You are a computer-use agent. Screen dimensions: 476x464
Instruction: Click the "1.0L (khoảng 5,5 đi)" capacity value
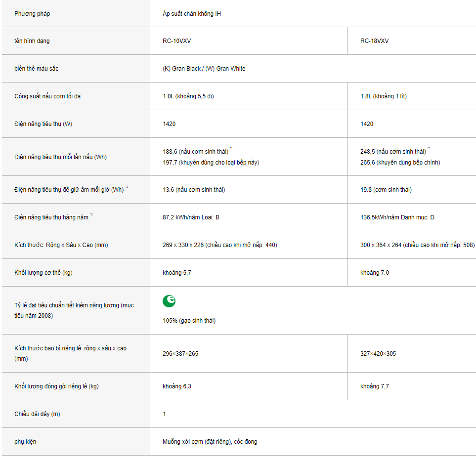tap(188, 96)
